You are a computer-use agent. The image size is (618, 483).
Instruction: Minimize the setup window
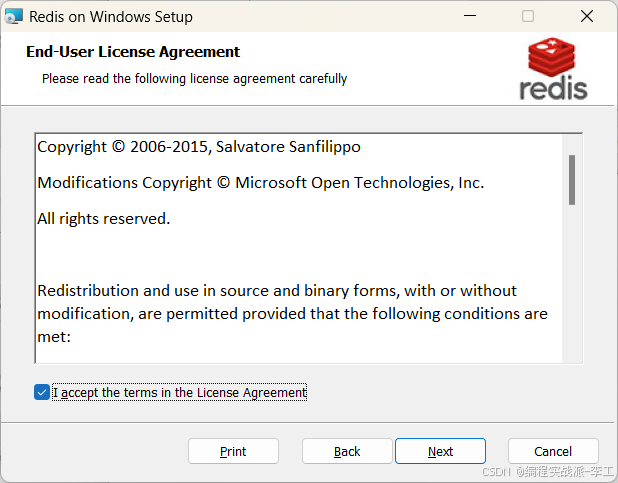pos(470,16)
